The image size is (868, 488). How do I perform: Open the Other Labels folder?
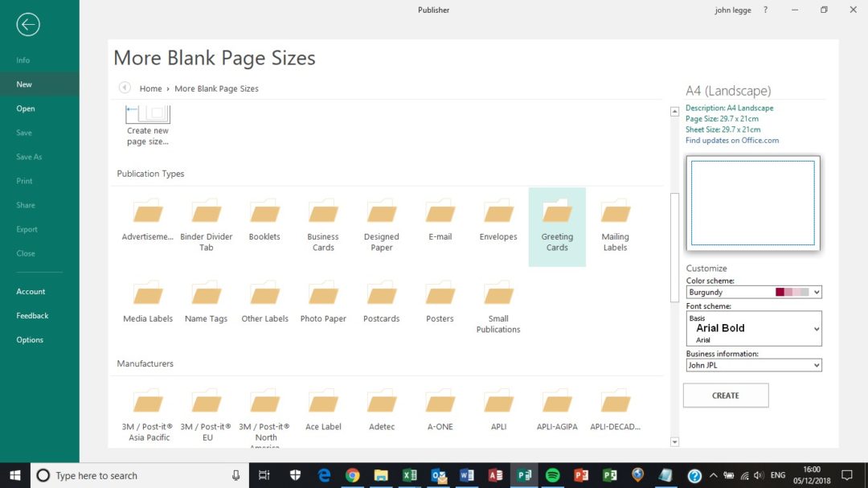(x=264, y=302)
